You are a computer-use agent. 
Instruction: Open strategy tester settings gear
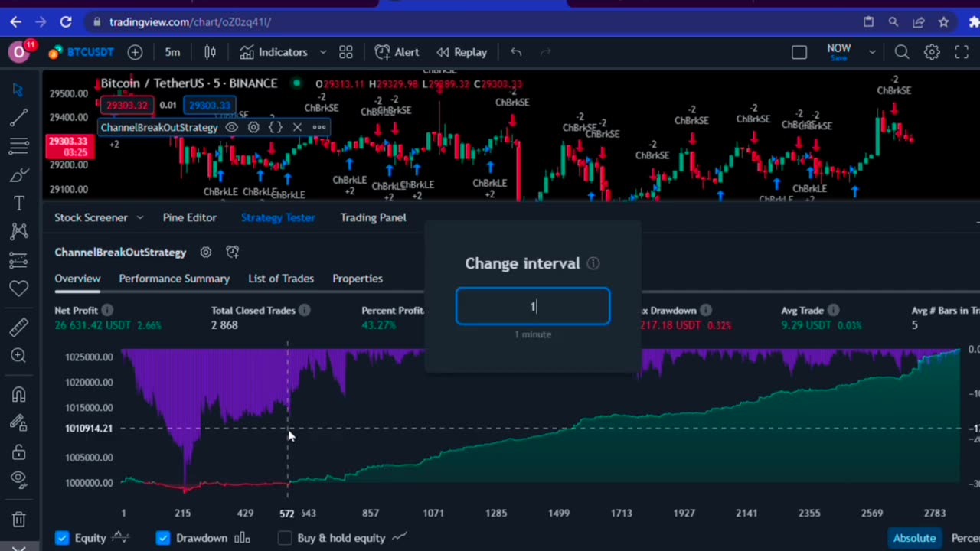point(205,252)
